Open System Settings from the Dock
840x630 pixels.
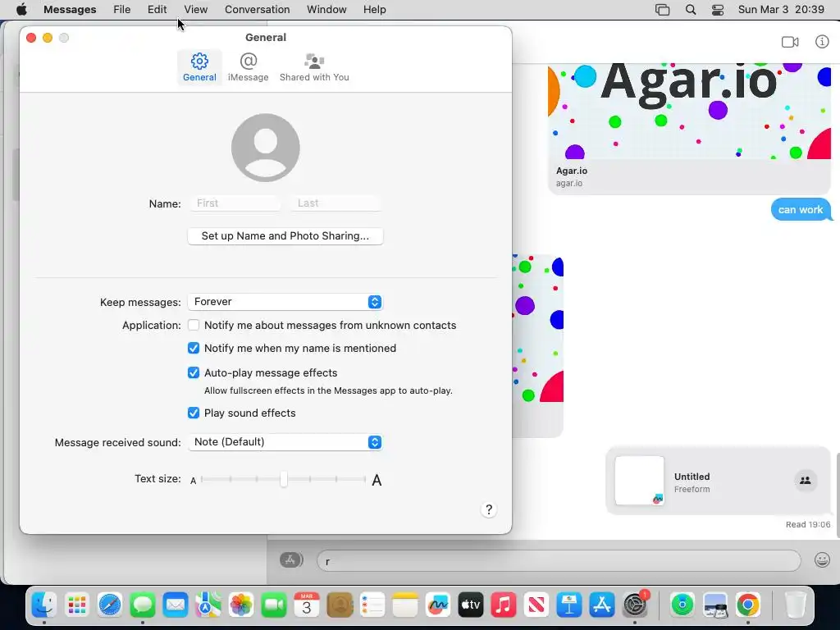636,605
